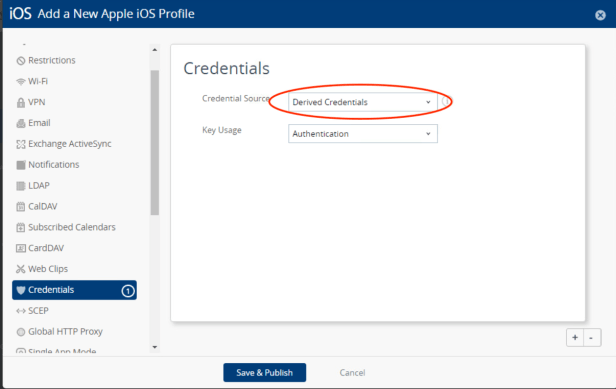Close the Add iOS Profile dialog
This screenshot has height=389, width=616.
pos(600,15)
